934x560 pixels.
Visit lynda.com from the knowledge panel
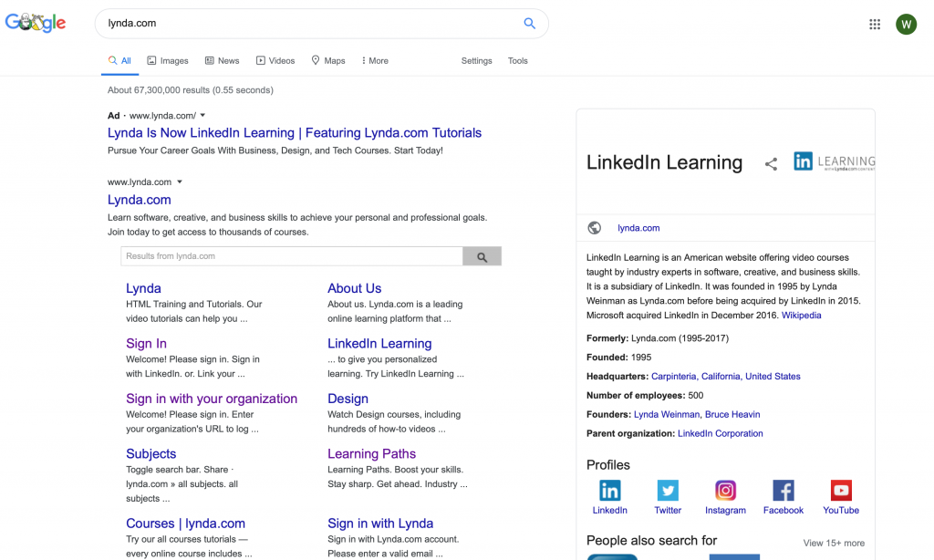point(638,228)
